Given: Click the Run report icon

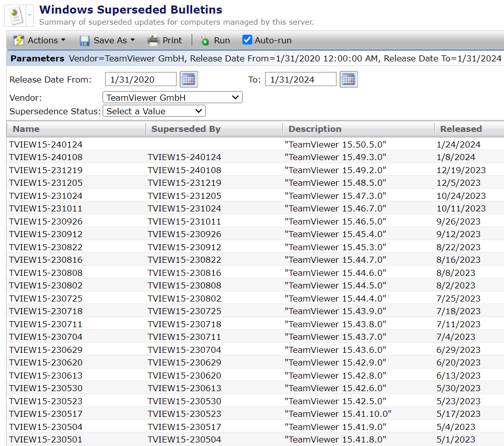Looking at the screenshot, I should [204, 40].
